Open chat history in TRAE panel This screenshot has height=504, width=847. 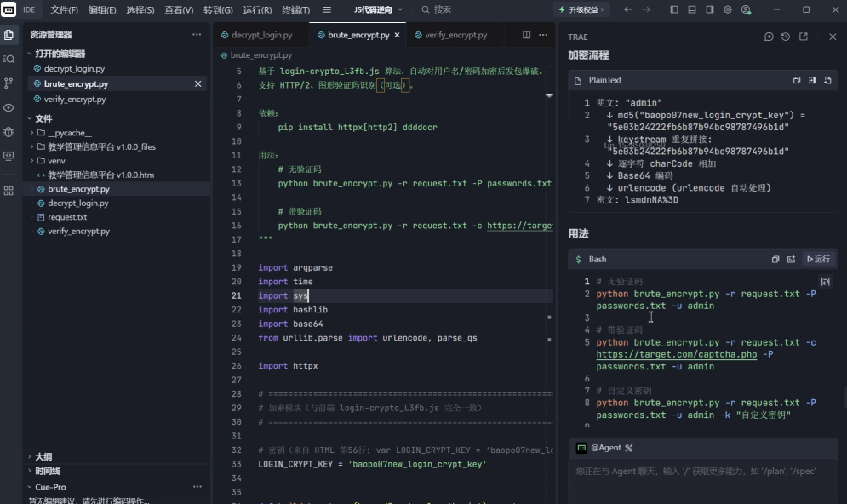pos(786,37)
